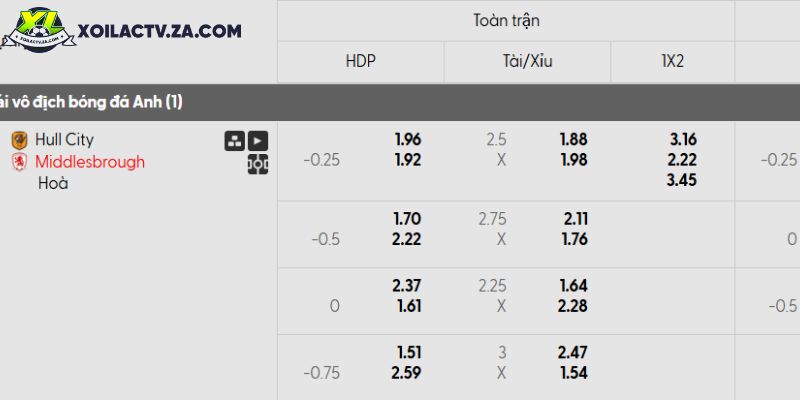The height and width of the screenshot is (400, 800).
Task: Pick Hull City handicap odds 1.96
Action: point(408,139)
